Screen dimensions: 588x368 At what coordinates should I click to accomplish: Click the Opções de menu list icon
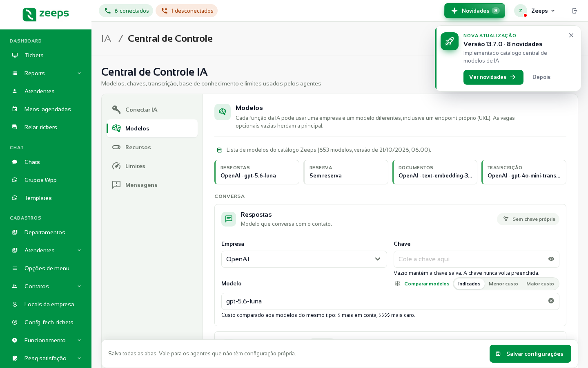15,268
